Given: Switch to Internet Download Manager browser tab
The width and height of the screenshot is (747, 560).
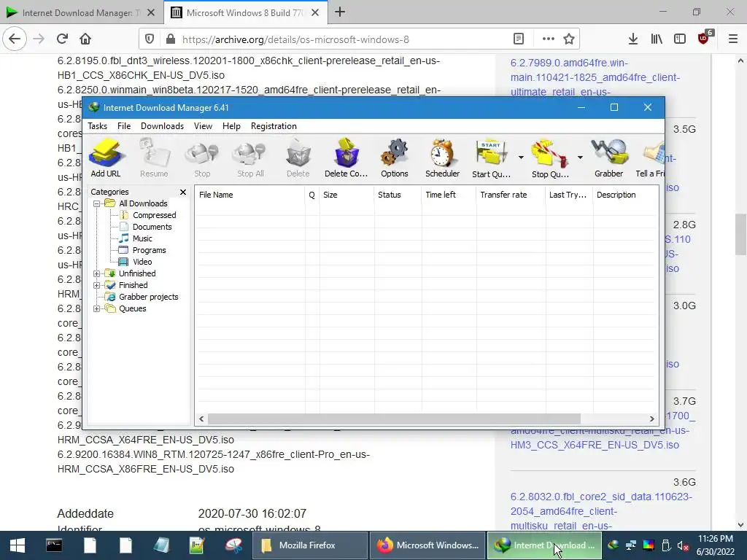Looking at the screenshot, I should click(81, 13).
